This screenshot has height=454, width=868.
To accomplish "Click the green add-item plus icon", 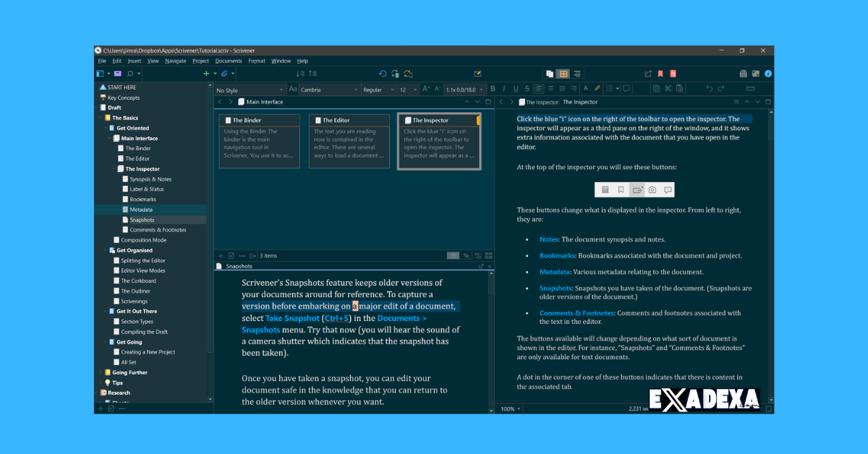I will click(x=206, y=73).
